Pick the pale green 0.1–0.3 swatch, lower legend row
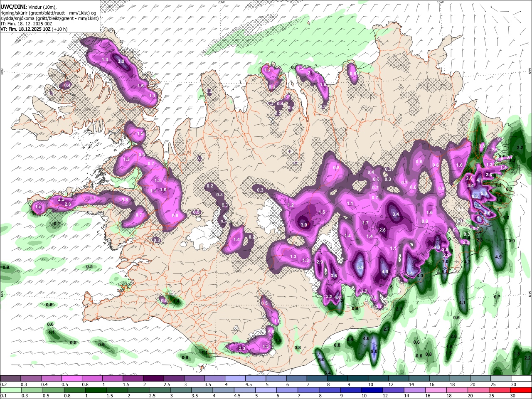 click(x=11, y=390)
